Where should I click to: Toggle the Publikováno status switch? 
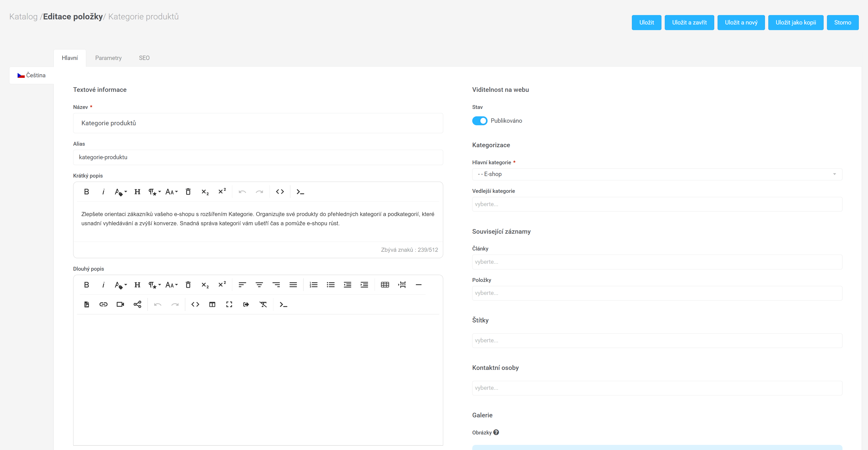point(479,121)
